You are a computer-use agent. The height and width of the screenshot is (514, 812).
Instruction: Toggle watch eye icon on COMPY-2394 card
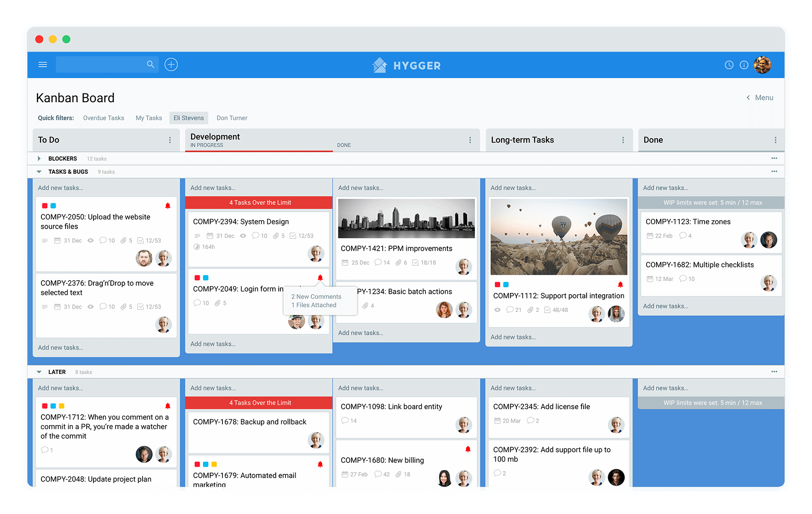click(x=243, y=236)
